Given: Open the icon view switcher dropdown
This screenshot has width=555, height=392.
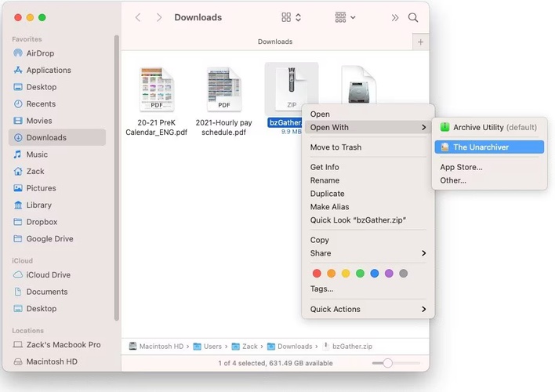Looking at the screenshot, I should click(292, 17).
